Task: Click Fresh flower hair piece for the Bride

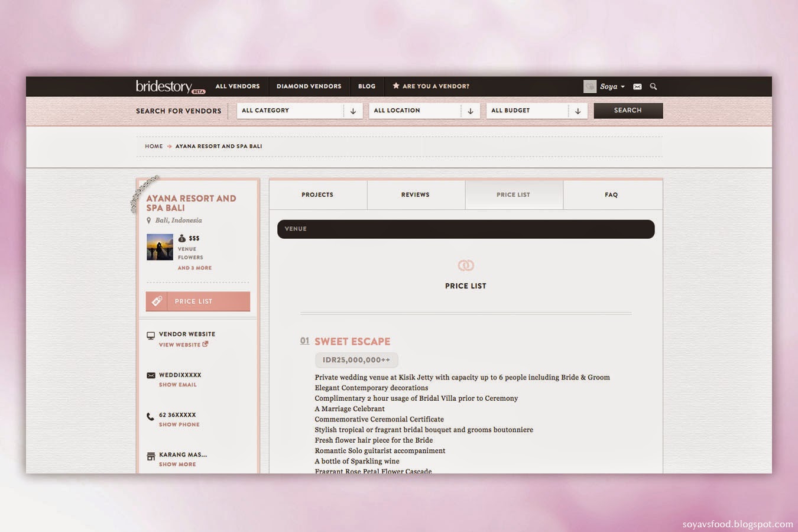Action: click(374, 440)
